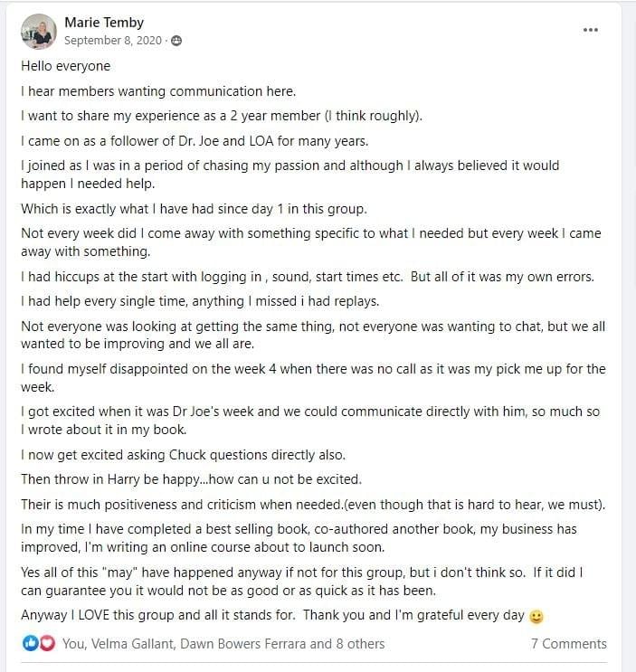Click the audience icon beside the date
The image size is (636, 672).
point(176,41)
